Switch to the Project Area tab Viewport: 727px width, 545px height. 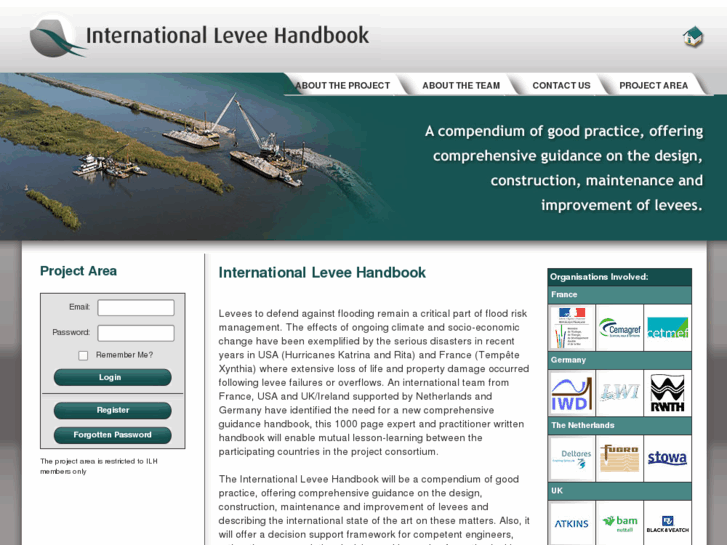(x=653, y=85)
